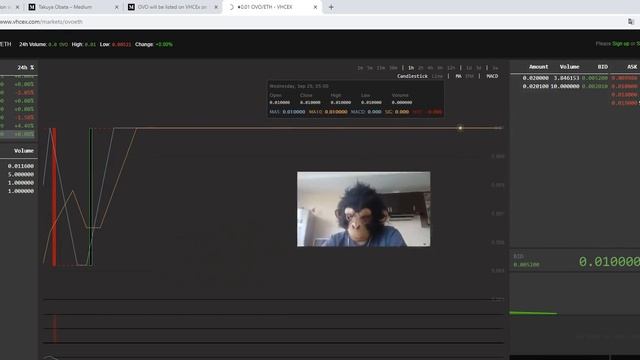Click the vhcex.com address bar URL
The height and width of the screenshot is (360, 640).
tap(41, 22)
